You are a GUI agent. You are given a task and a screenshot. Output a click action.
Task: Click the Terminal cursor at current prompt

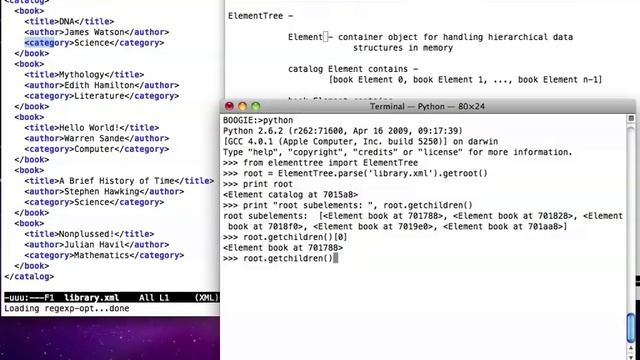pos(336,258)
